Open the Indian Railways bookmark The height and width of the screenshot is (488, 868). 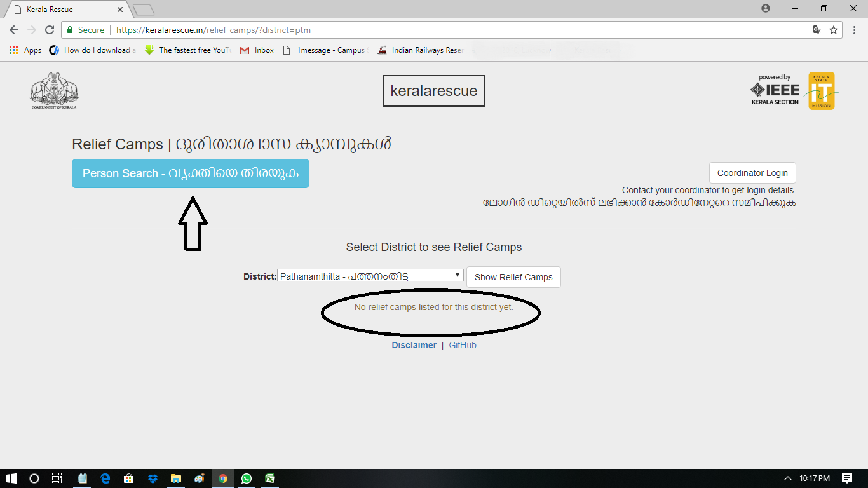pos(421,50)
